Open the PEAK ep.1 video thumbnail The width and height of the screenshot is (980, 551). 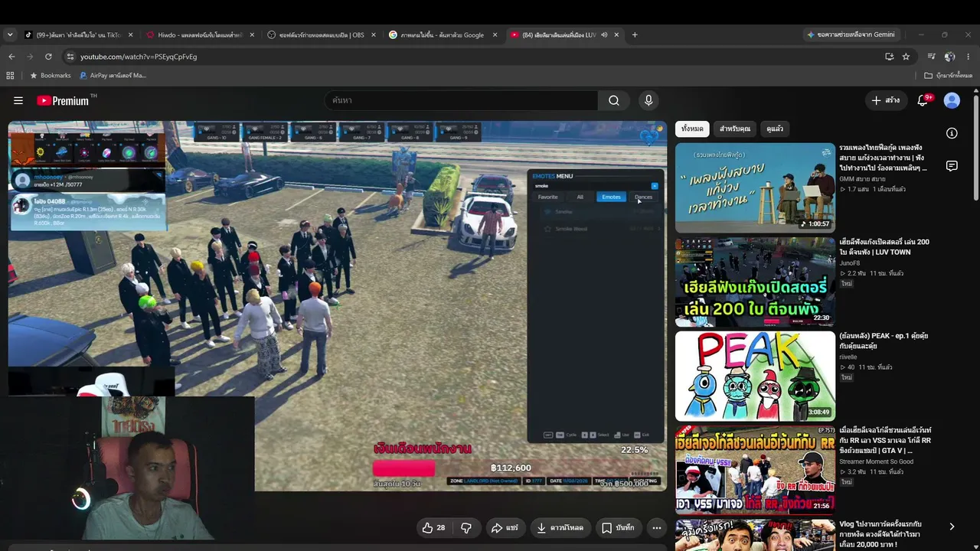755,376
